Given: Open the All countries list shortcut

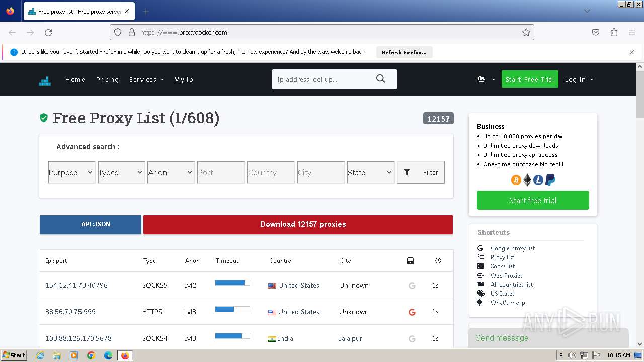Looking at the screenshot, I should tap(511, 285).
